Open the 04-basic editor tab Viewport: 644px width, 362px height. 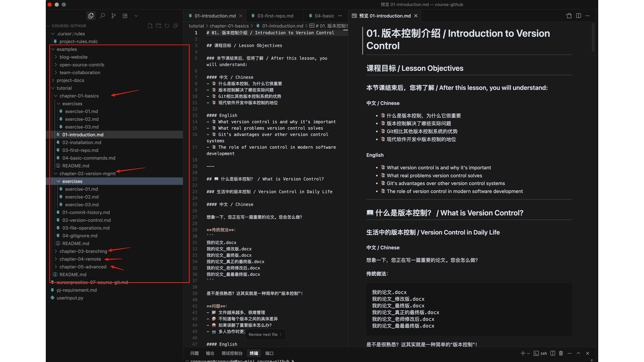tap(325, 16)
